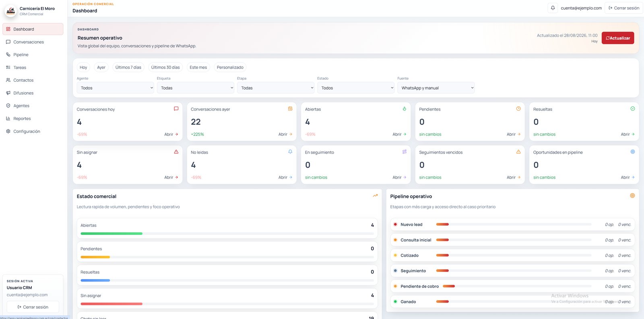
Task: Click Abrir on the Conversaciones ayer card
Action: pos(285,134)
